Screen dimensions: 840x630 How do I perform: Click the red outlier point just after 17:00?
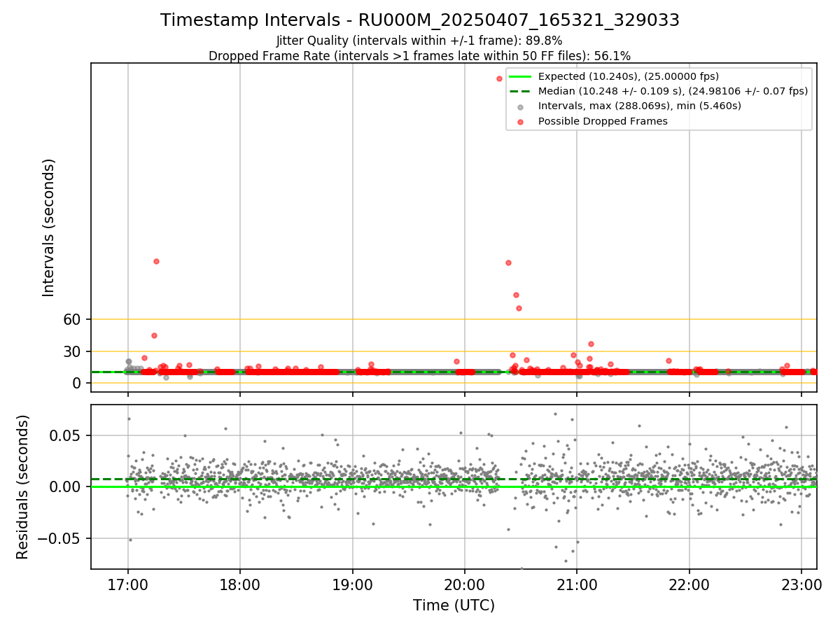point(156,261)
